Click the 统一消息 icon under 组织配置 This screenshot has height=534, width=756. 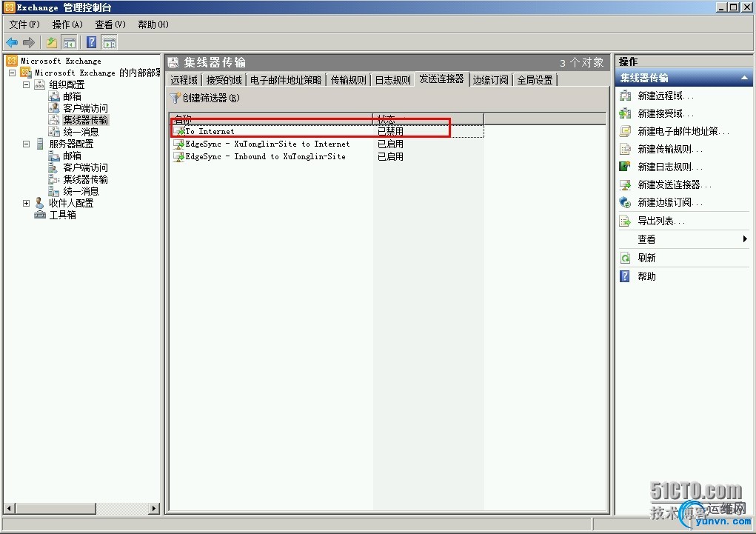[x=54, y=132]
